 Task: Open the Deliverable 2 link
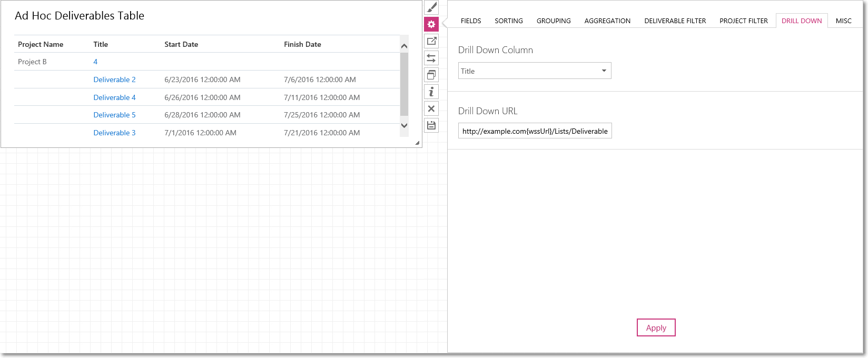click(114, 79)
